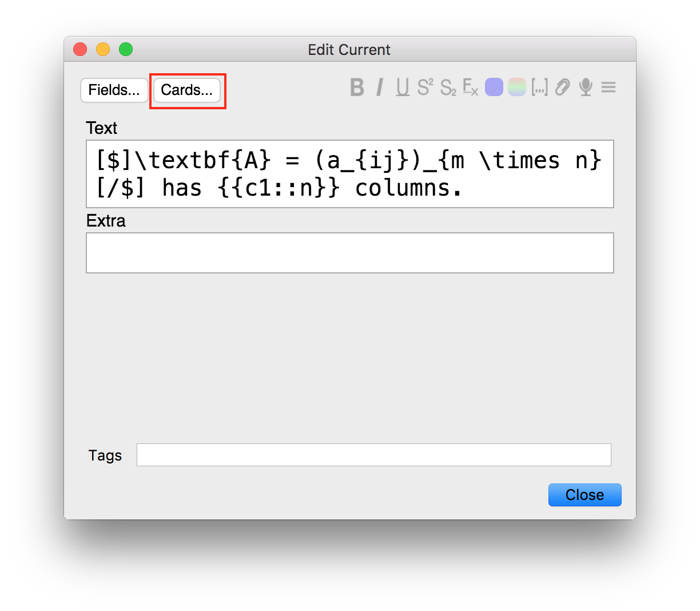Apply superscript formatting
Image resolution: width=700 pixels, height=611 pixels.
click(x=425, y=88)
